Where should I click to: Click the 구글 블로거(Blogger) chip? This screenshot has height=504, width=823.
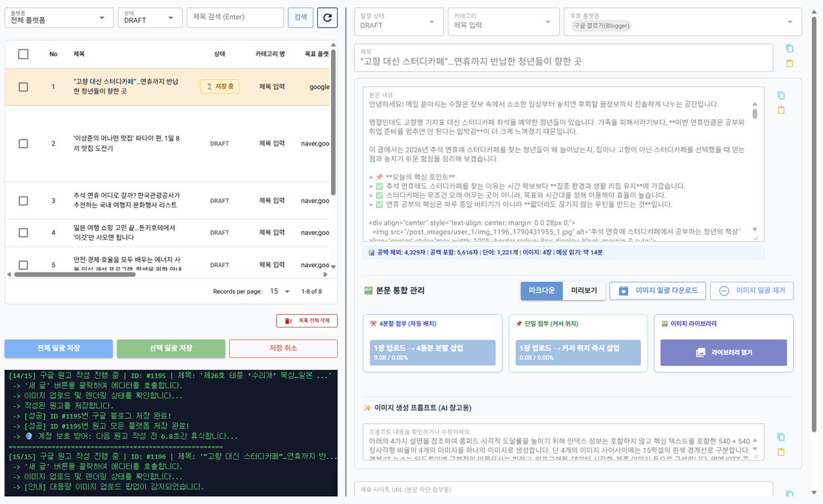coord(601,26)
